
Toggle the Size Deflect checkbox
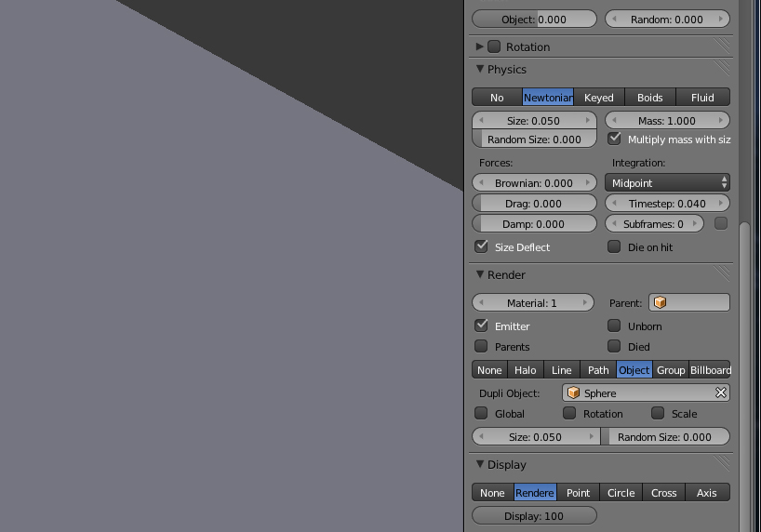[482, 246]
